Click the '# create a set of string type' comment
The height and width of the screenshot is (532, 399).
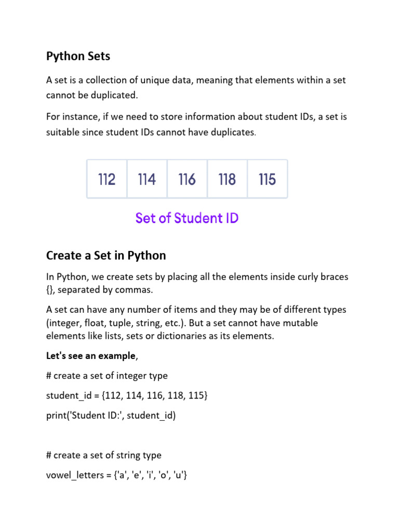[104, 455]
